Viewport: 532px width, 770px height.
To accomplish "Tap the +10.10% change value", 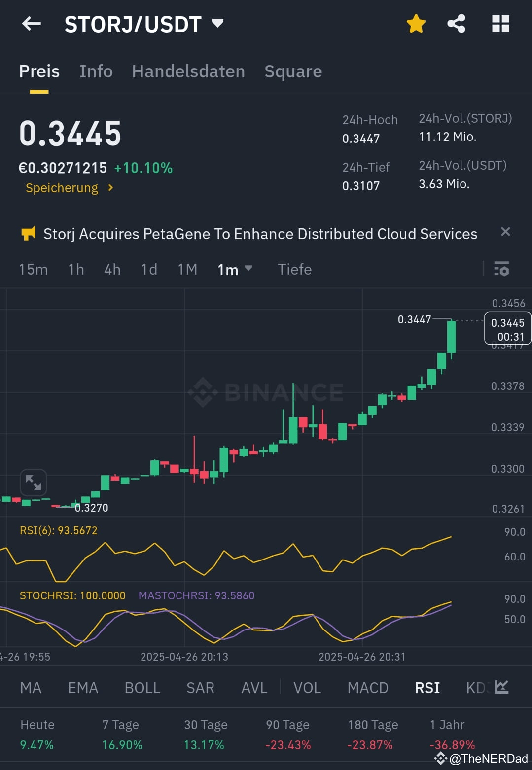I will [143, 168].
